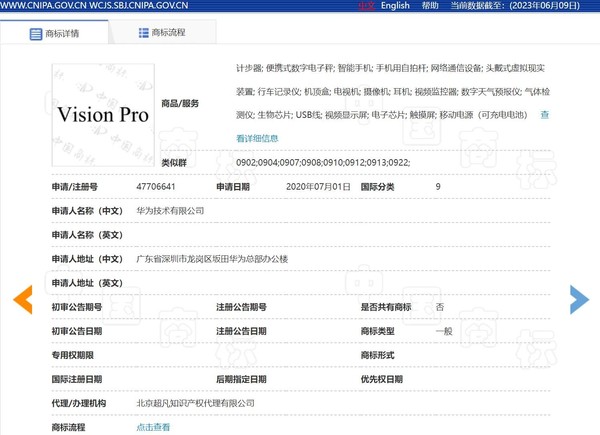Screen dimensions: 600x435
Task: Click the 初审公告期号 label
Action: pyautogui.click(x=77, y=307)
